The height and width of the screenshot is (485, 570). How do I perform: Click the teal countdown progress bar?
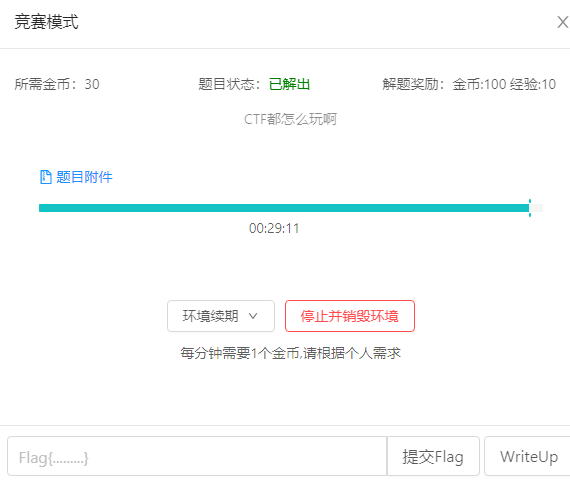click(291, 208)
